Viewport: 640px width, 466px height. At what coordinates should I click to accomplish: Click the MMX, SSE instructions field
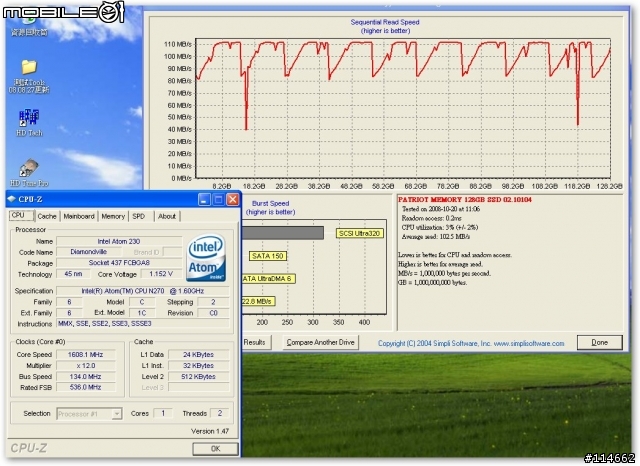[x=143, y=324]
